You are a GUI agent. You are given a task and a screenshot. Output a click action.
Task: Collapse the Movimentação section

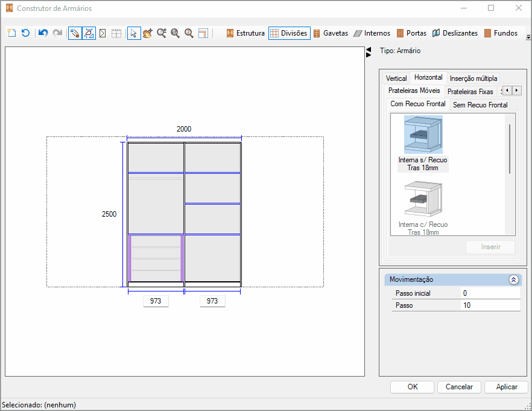coord(513,279)
